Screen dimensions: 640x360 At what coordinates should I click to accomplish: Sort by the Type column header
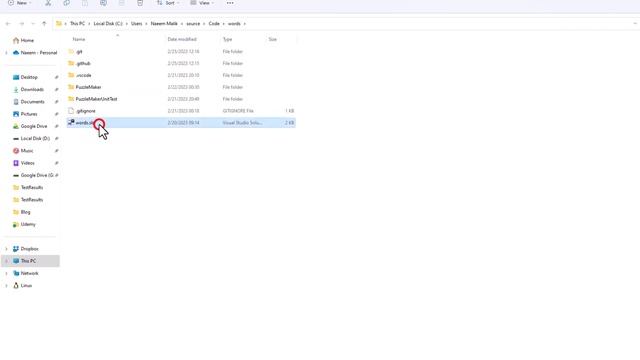[227, 39]
